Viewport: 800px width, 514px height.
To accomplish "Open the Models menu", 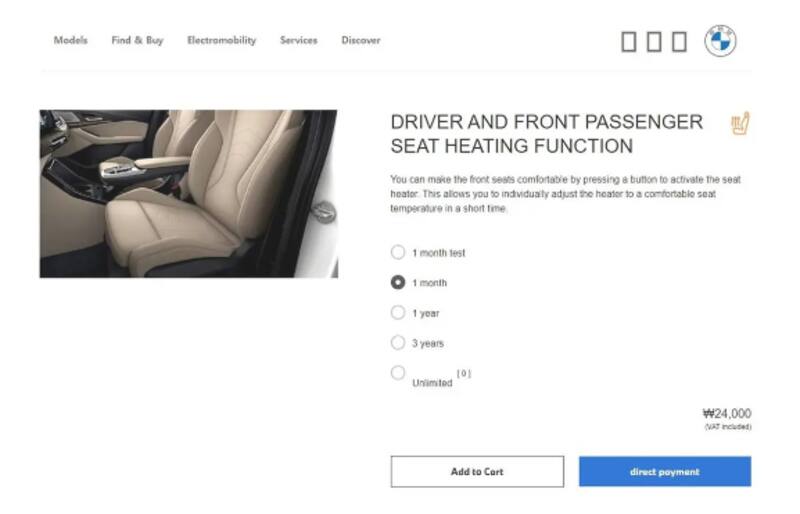I will pos(70,40).
